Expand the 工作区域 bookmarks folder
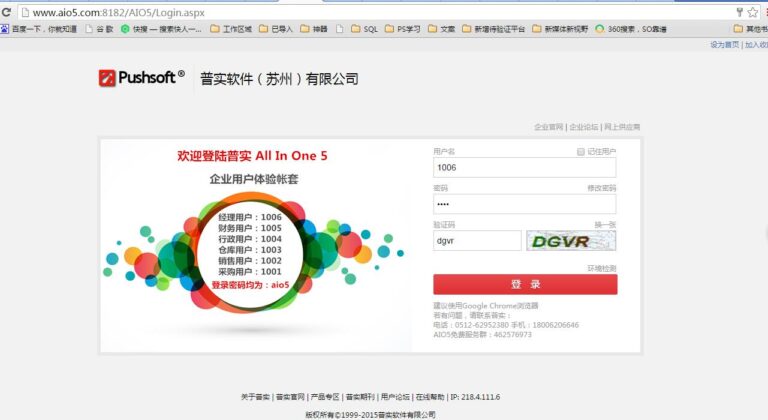The width and height of the screenshot is (768, 420). [231, 29]
